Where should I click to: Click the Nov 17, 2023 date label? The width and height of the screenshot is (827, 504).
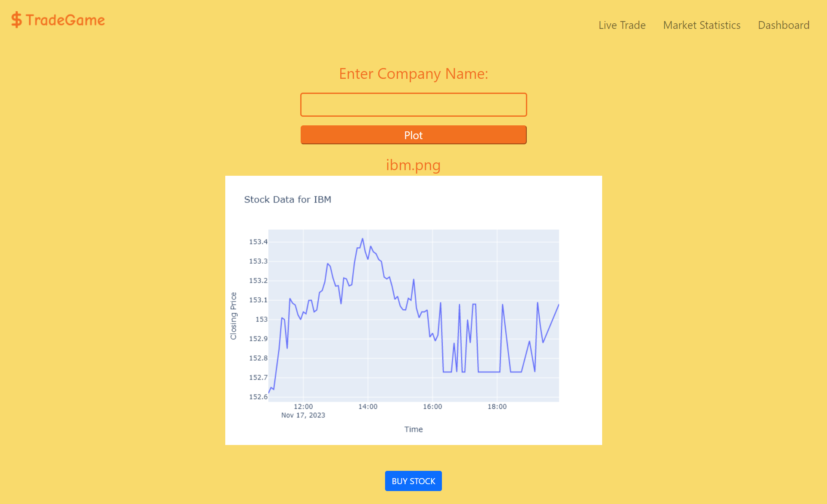tap(303, 415)
